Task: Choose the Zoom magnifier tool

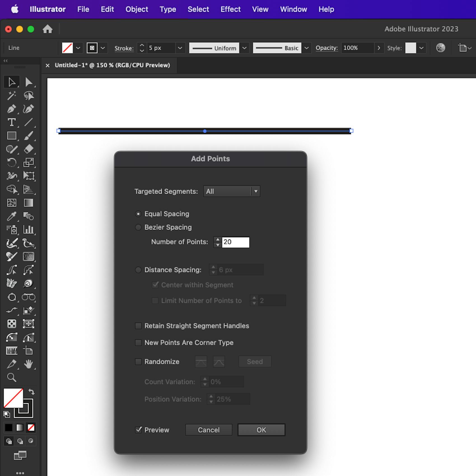Action: click(x=11, y=377)
